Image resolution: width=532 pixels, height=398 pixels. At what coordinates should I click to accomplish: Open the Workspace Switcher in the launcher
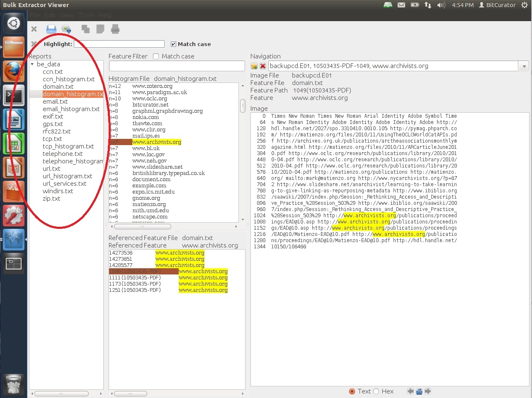click(x=14, y=264)
